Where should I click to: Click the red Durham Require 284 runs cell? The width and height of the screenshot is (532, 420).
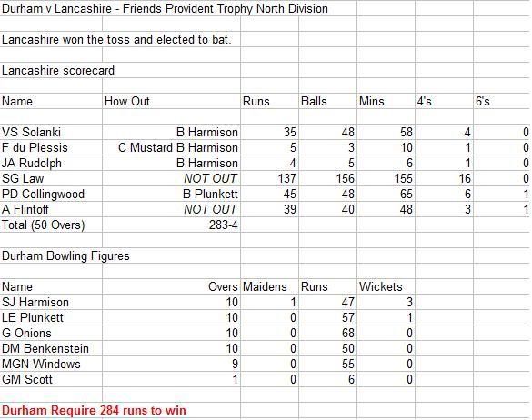(94, 410)
